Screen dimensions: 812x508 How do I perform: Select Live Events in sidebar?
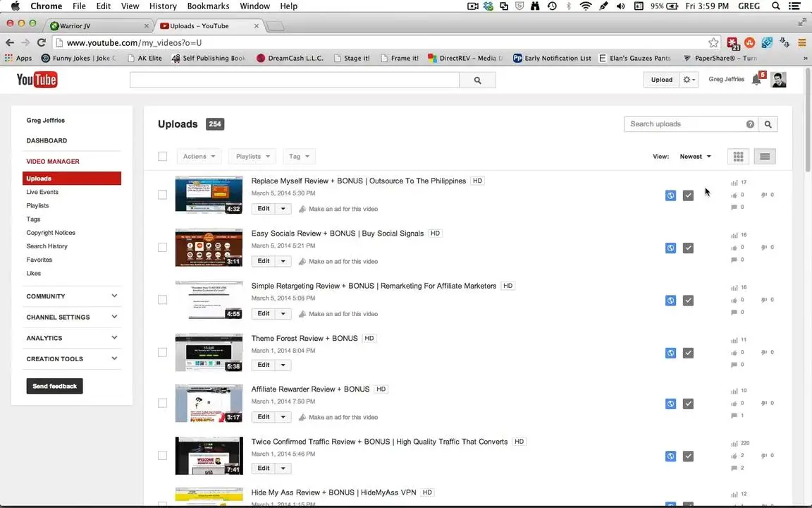[x=42, y=192]
